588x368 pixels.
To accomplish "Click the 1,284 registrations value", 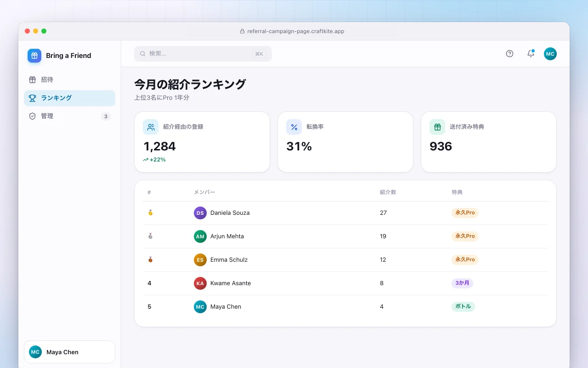I will click(x=160, y=146).
